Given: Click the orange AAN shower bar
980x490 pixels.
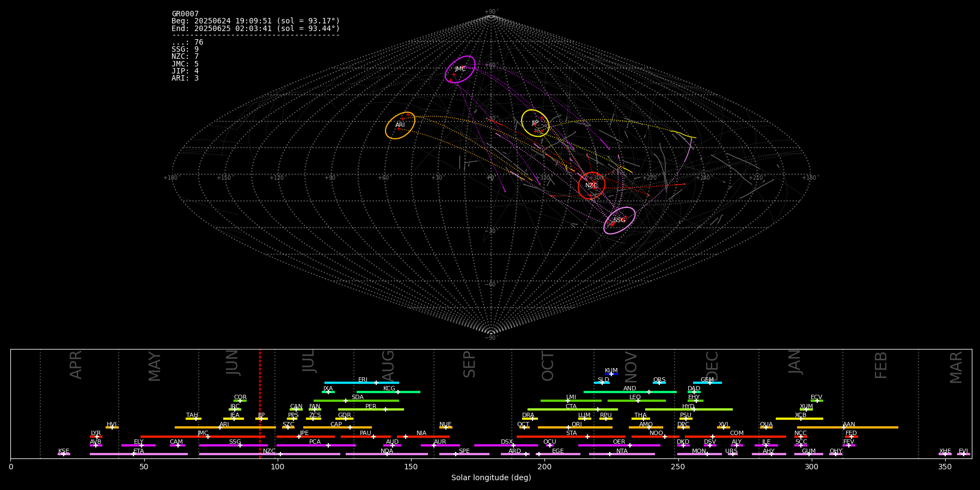Looking at the screenshot, I should coord(848,427).
